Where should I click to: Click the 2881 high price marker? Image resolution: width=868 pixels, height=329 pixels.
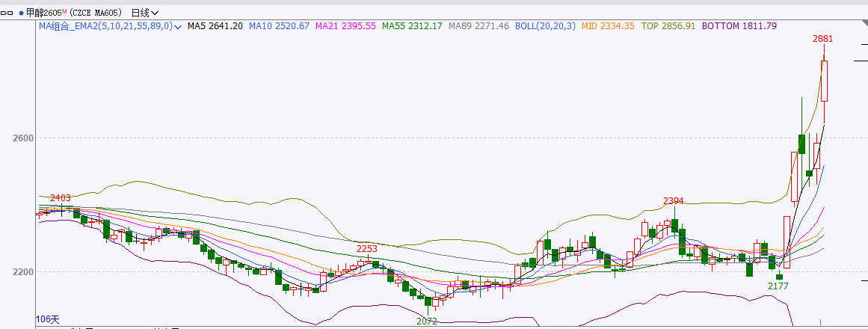(x=822, y=38)
